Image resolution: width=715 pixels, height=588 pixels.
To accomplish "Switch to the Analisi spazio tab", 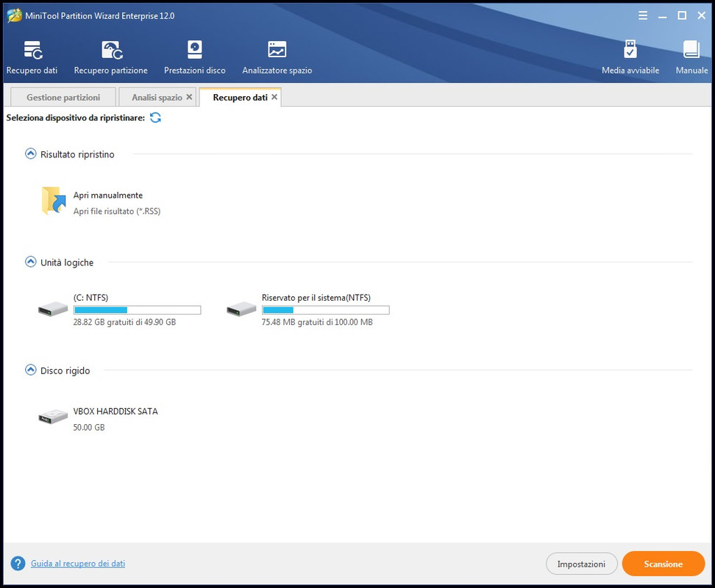I will click(x=157, y=98).
